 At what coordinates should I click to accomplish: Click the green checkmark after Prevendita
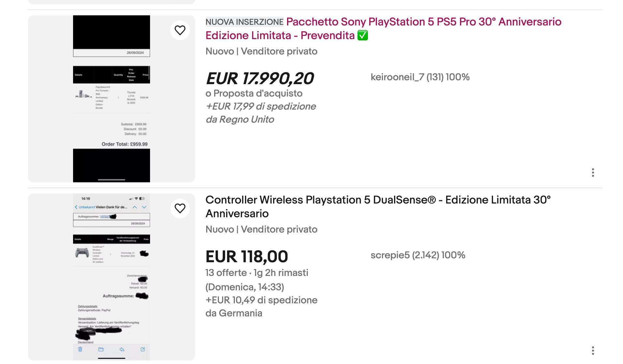363,35
